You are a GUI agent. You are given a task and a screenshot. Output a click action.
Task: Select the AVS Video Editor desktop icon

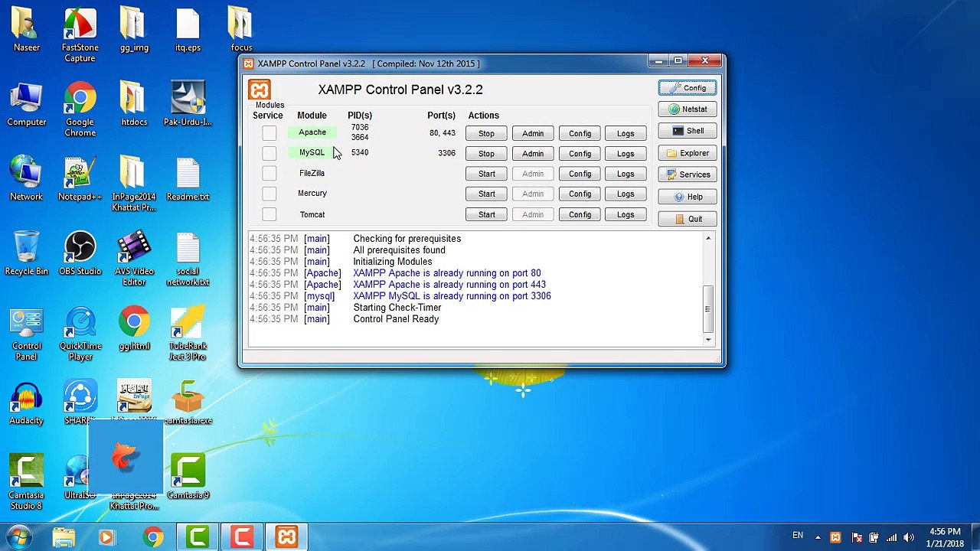134,259
